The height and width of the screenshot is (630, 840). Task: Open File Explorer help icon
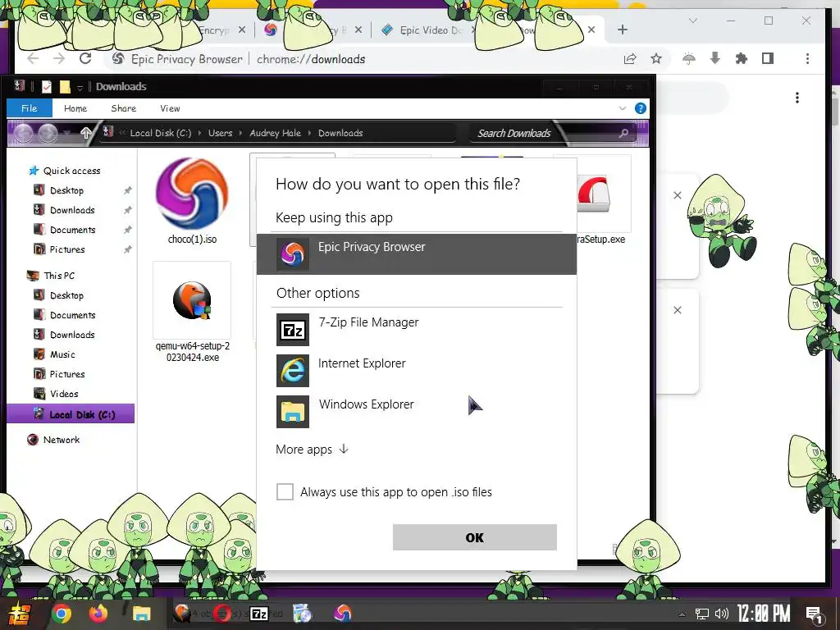point(640,108)
